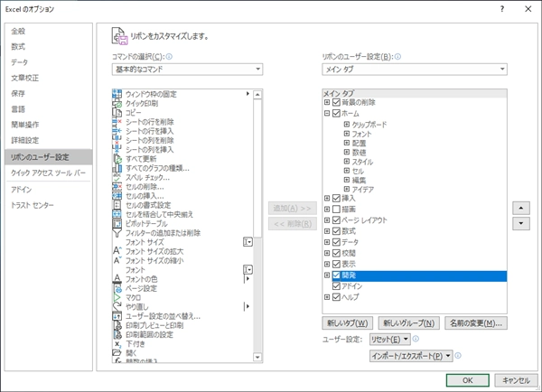Click the 開く folder icon
Viewport: 542px width, 392px height.
(x=117, y=353)
